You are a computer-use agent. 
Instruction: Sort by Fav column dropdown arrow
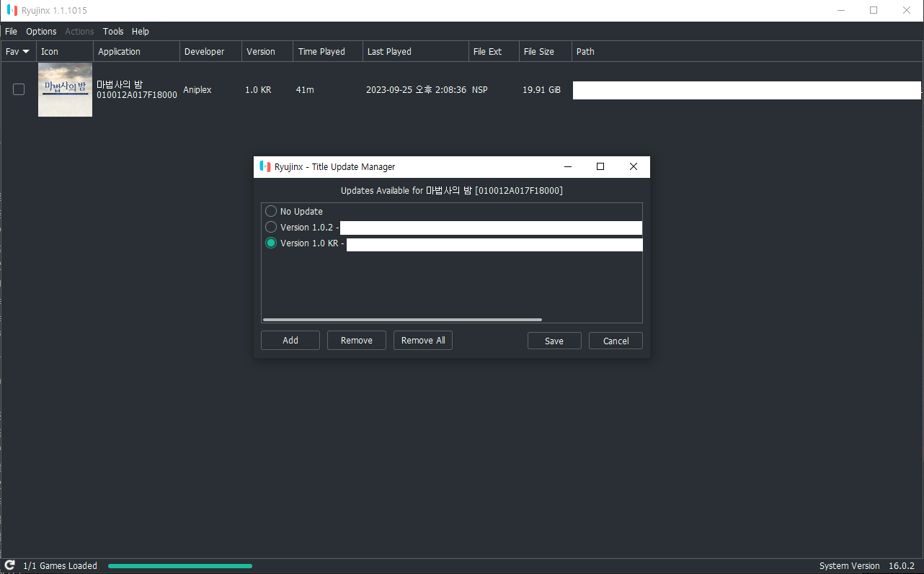coord(26,52)
